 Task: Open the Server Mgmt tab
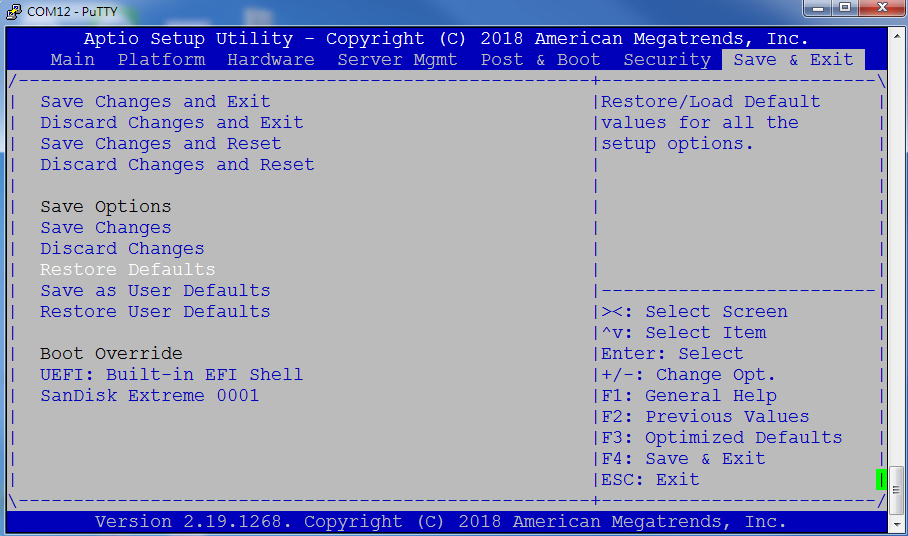coord(397,60)
